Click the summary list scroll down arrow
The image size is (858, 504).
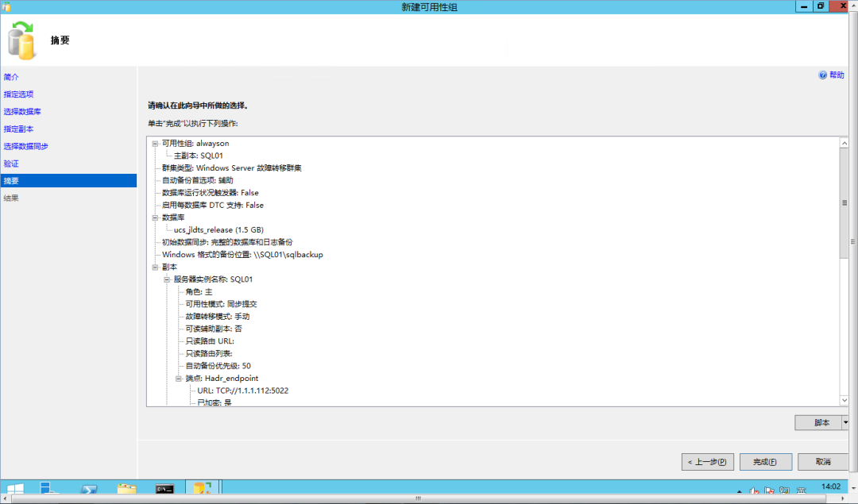point(844,400)
